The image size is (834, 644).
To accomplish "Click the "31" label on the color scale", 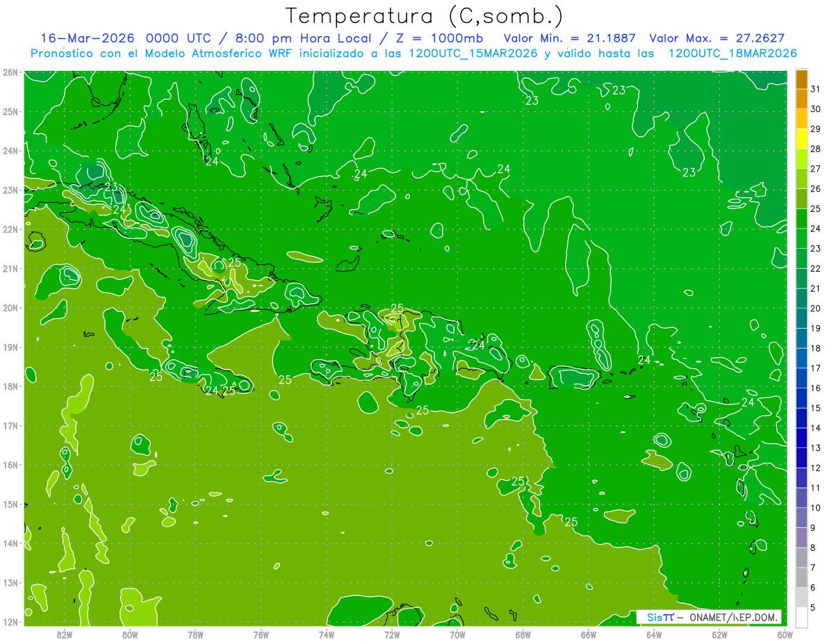I will 815,88.
